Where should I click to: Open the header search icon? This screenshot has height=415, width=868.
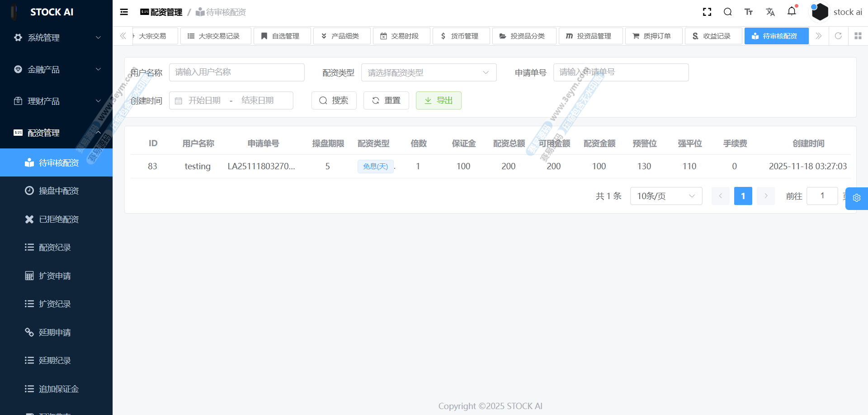[x=728, y=12]
